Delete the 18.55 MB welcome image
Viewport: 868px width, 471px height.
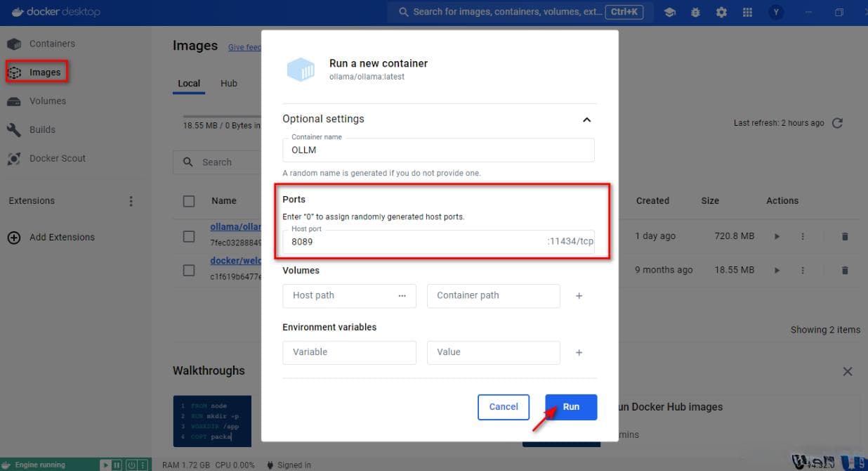(x=845, y=271)
